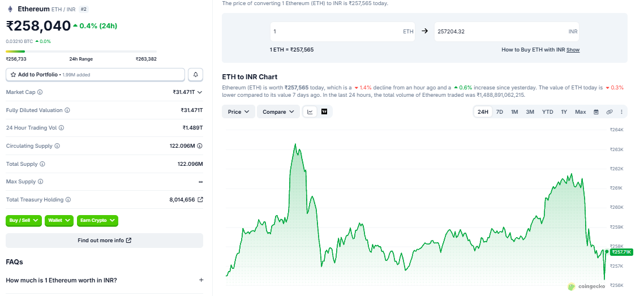644x296 pixels.
Task: Copy chart link icon
Action: (609, 111)
